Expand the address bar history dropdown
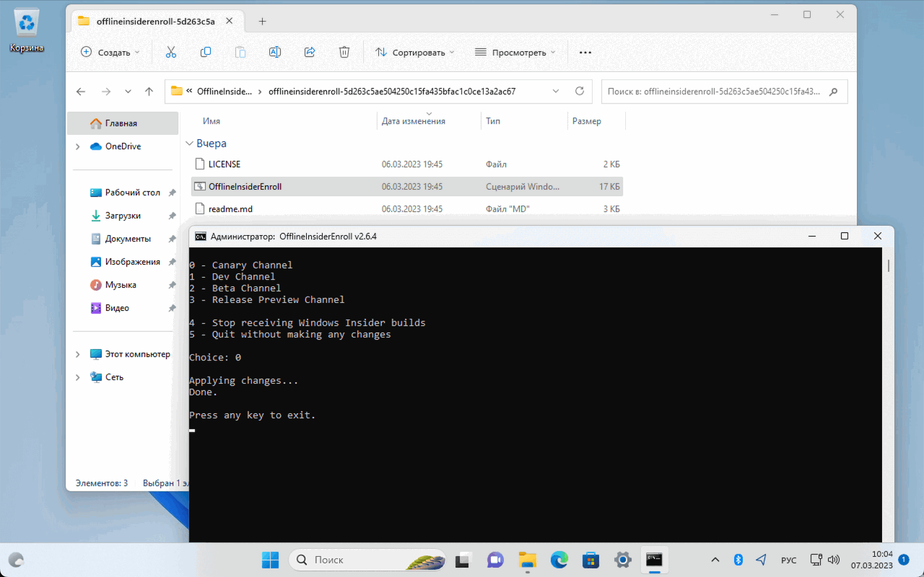This screenshot has height=577, width=924. [556, 91]
